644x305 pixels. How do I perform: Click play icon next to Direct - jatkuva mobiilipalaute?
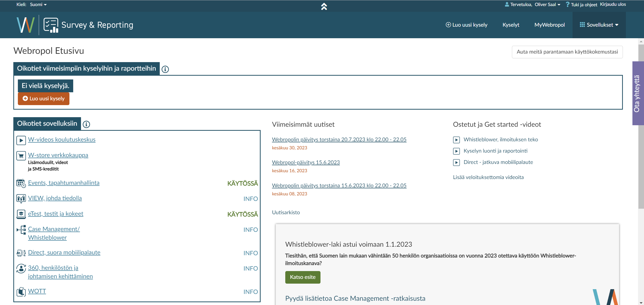click(x=456, y=162)
